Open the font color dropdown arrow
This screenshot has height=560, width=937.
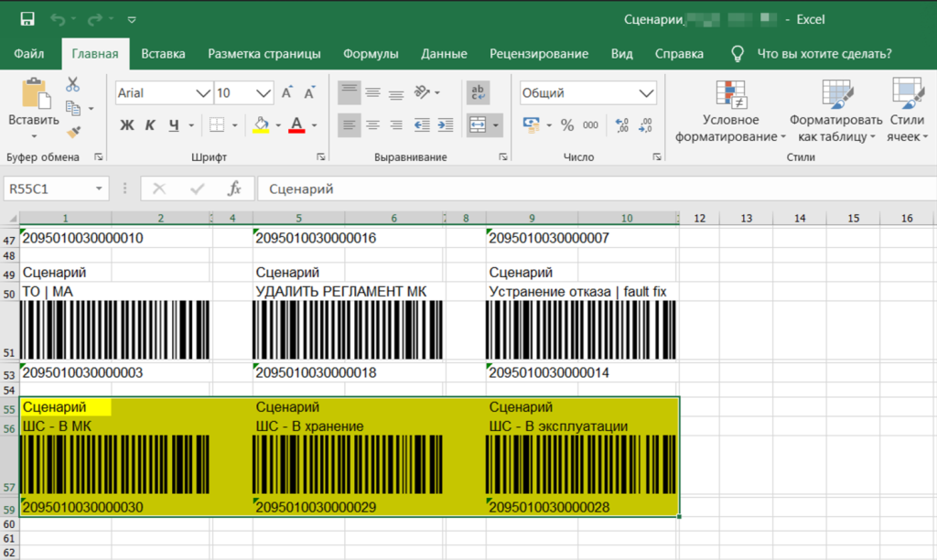click(315, 125)
